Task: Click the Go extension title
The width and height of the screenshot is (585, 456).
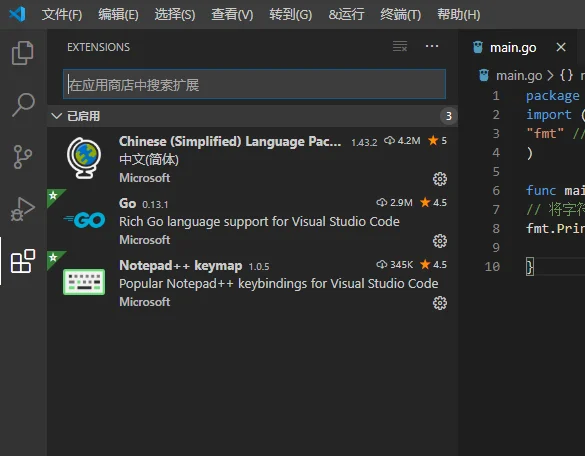Action: 128,203
